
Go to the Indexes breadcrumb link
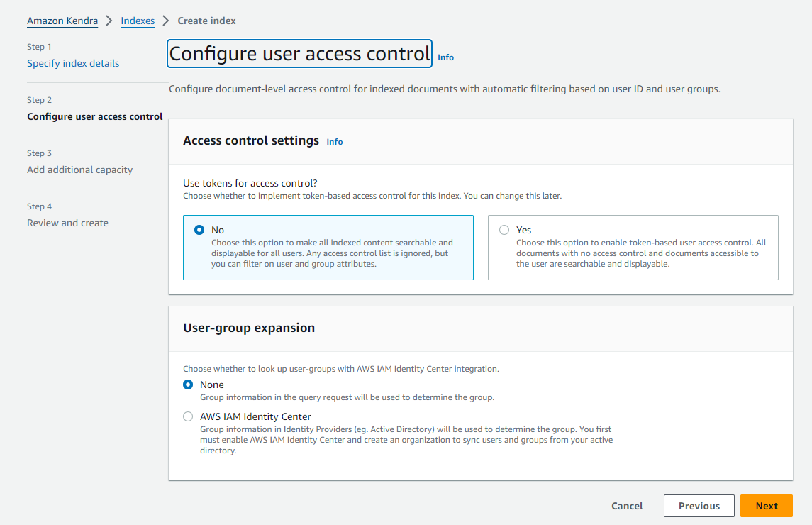[x=138, y=21]
